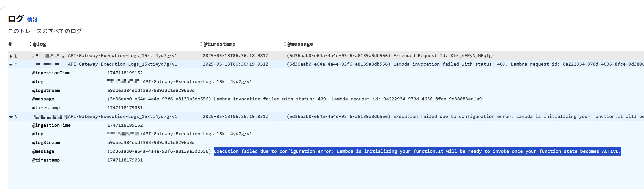
Task: Click the @message column header
Action: coord(300,44)
